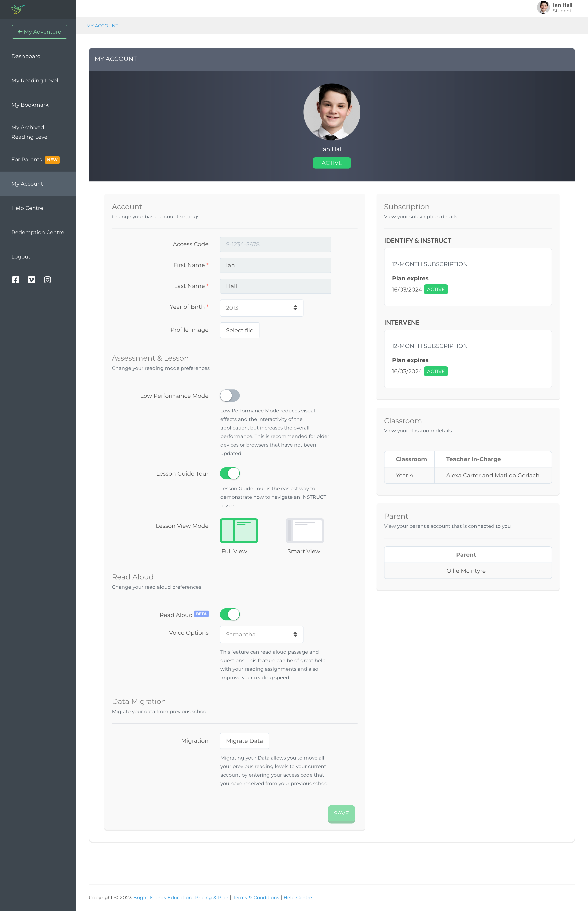This screenshot has width=588, height=911.
Task: Enable Low Performance Mode toggle
Action: click(230, 395)
